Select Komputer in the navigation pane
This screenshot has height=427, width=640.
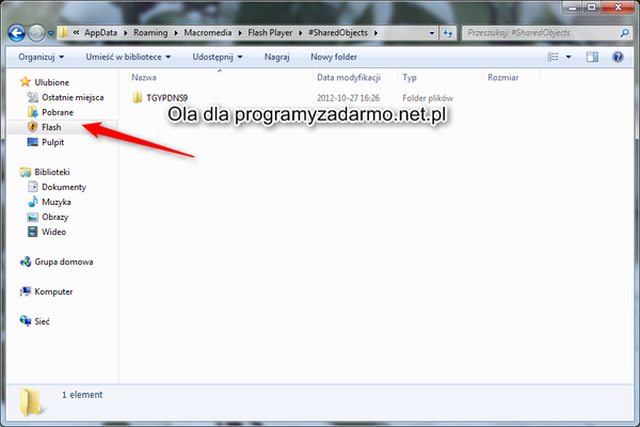[x=55, y=292]
